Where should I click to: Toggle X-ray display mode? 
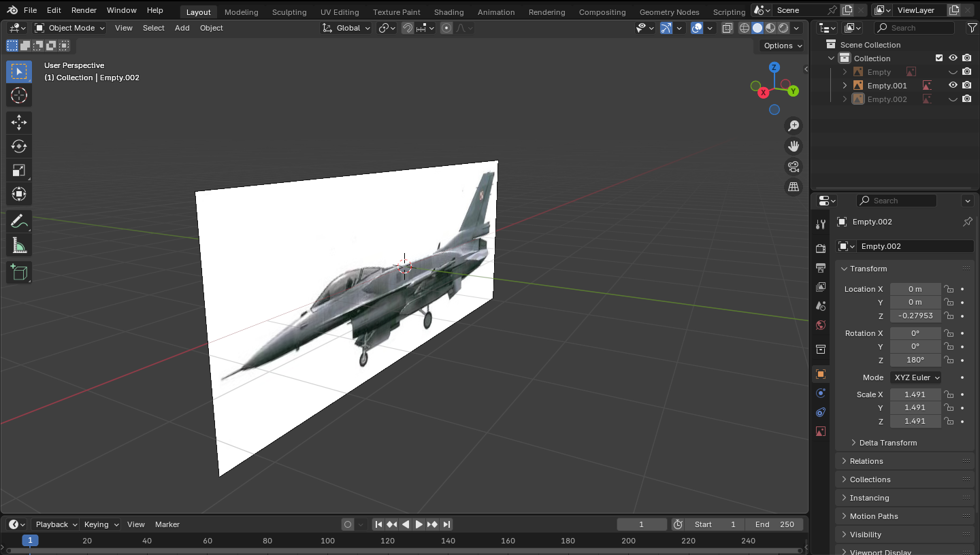pos(728,28)
